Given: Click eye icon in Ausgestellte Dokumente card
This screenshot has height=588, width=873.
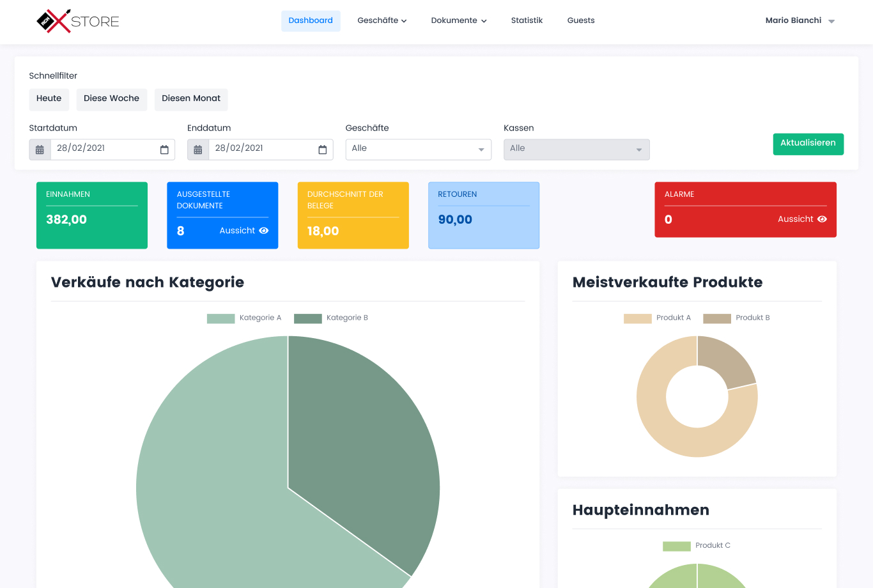Looking at the screenshot, I should click(x=264, y=231).
